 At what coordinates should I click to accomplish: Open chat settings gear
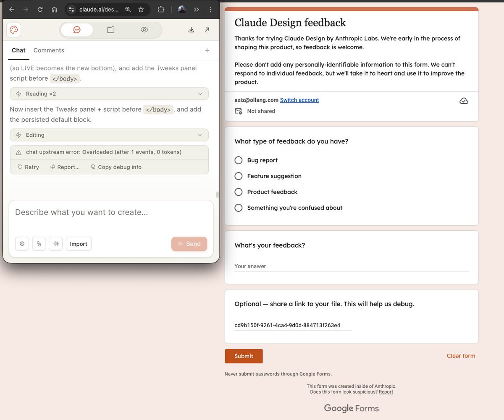coord(22,244)
